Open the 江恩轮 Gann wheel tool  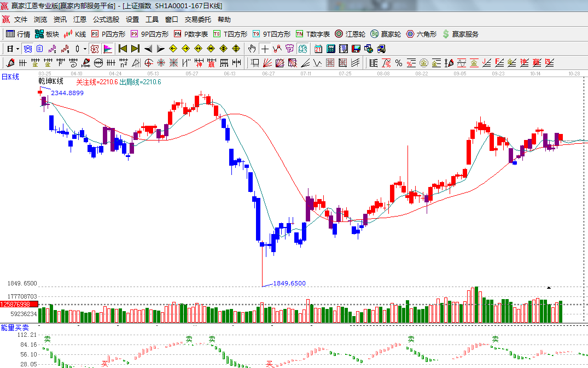pyautogui.click(x=350, y=34)
